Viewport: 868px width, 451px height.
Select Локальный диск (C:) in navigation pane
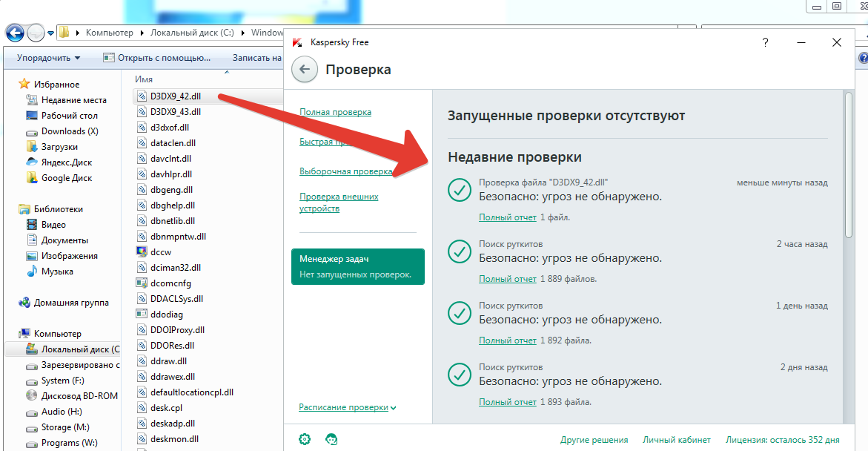[80, 349]
